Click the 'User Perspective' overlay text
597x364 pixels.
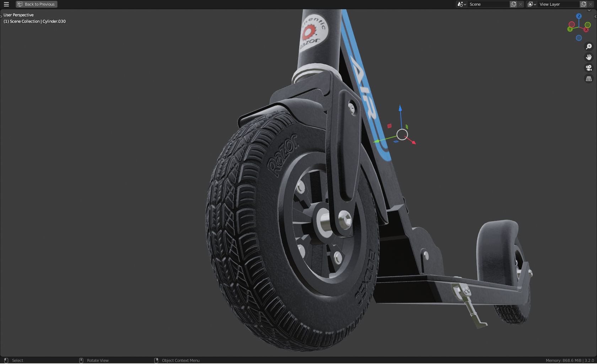point(18,15)
